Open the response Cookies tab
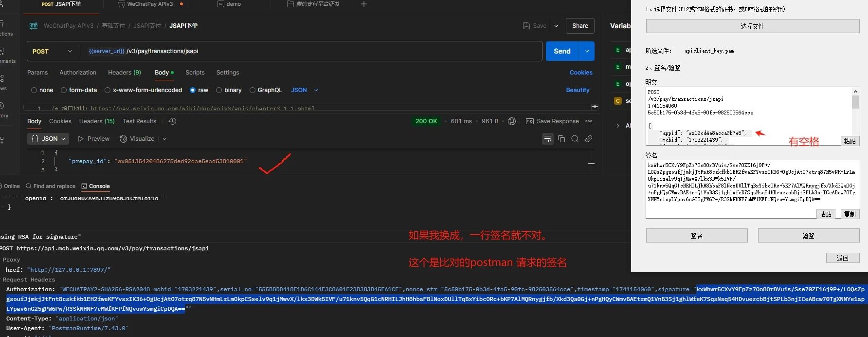The image size is (868, 337). click(60, 121)
